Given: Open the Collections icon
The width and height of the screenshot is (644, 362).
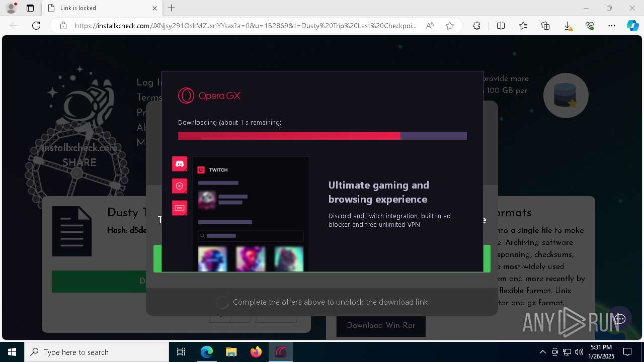Looking at the screenshot, I should [545, 26].
